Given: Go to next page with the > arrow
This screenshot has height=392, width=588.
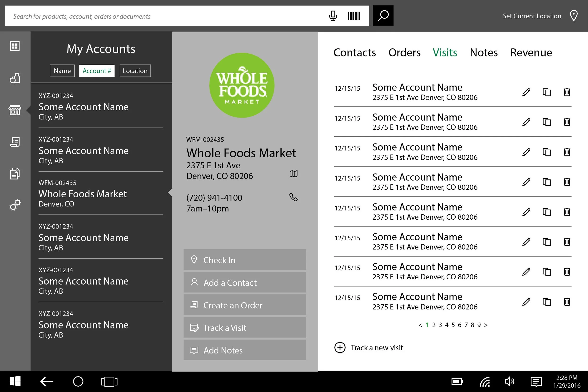Looking at the screenshot, I should [486, 325].
